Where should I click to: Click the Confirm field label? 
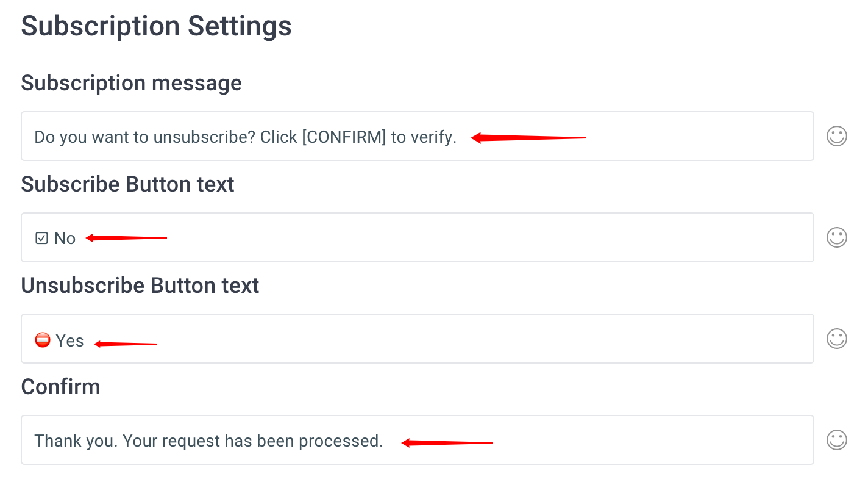[x=61, y=387]
